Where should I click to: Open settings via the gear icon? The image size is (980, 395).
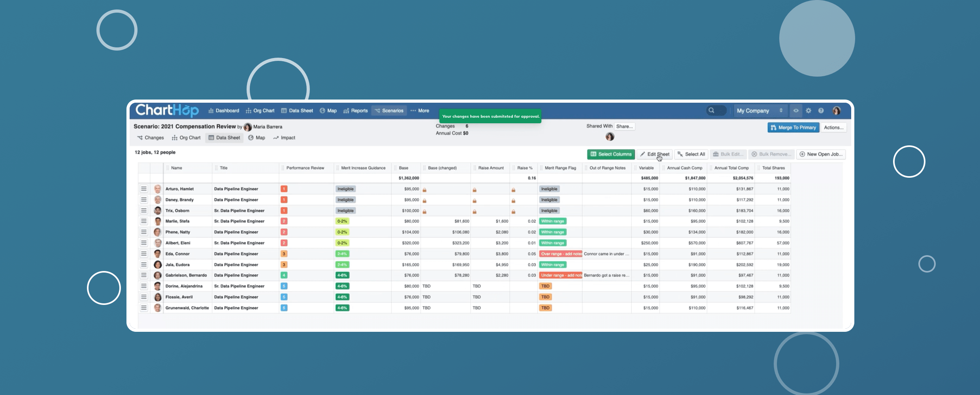[808, 111]
